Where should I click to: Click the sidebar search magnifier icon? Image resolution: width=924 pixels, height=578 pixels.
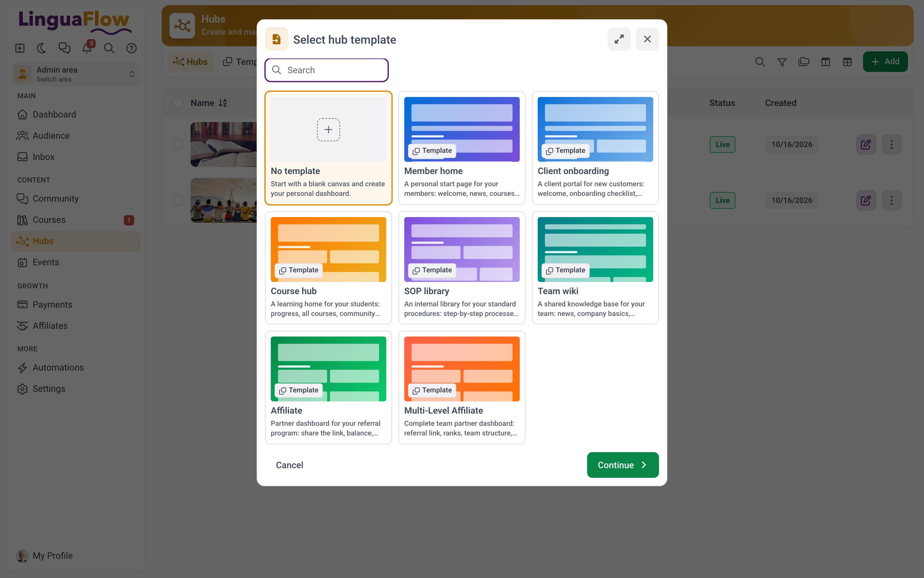click(109, 48)
